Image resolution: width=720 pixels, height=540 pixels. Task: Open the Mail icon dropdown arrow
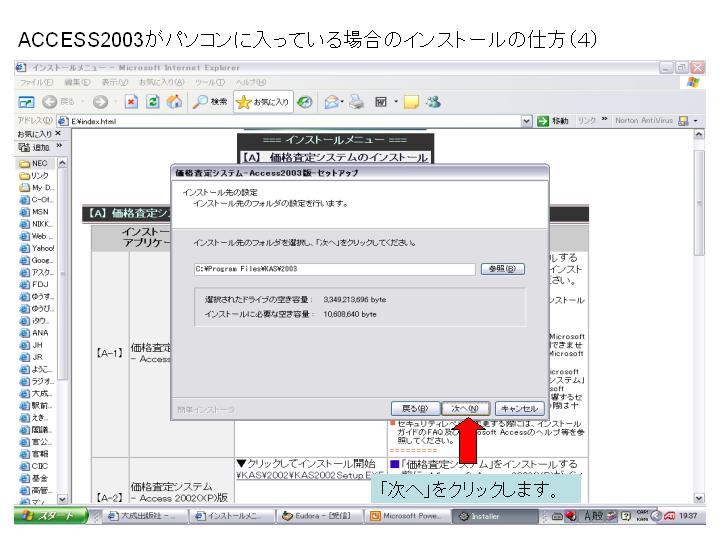pos(343,102)
